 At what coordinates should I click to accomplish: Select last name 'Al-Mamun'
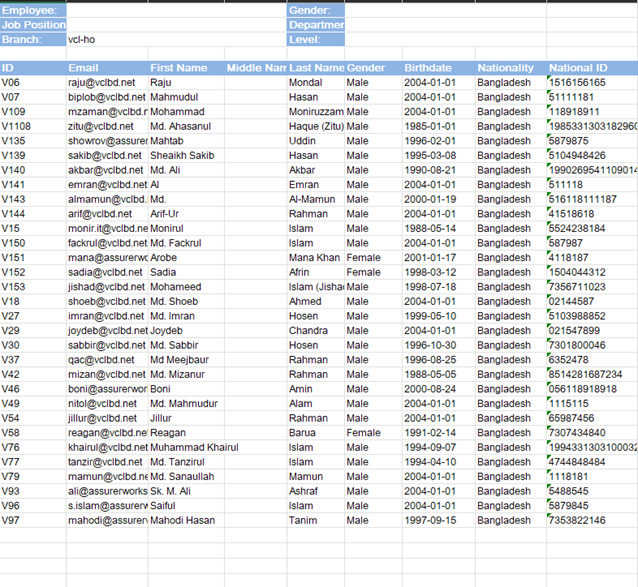(316, 200)
